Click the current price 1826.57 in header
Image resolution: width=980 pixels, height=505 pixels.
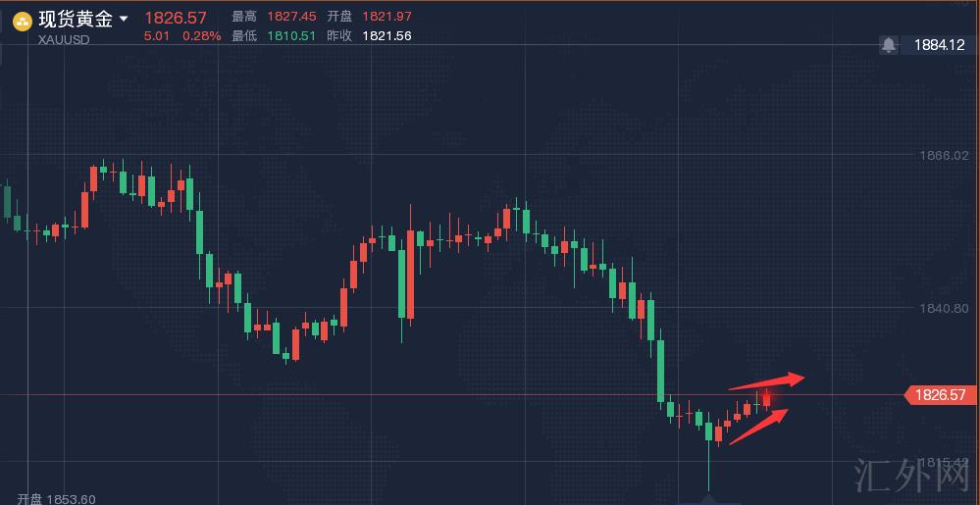click(x=176, y=18)
